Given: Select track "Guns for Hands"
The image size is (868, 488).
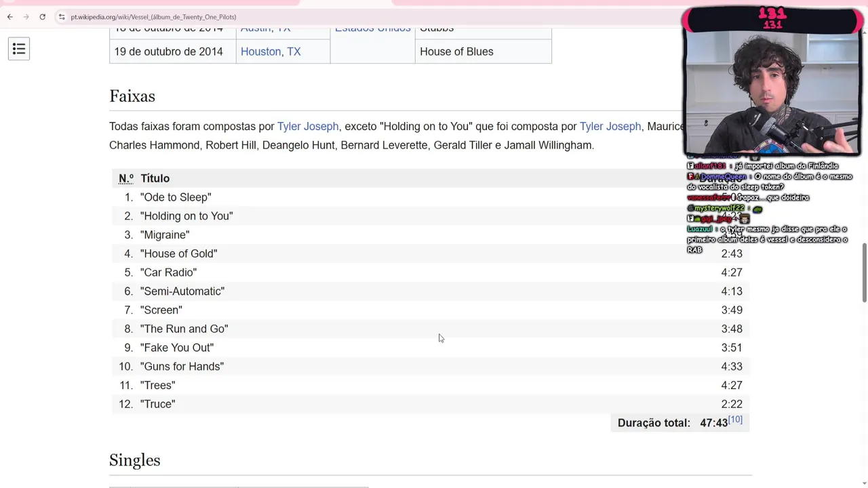Looking at the screenshot, I should (182, 367).
